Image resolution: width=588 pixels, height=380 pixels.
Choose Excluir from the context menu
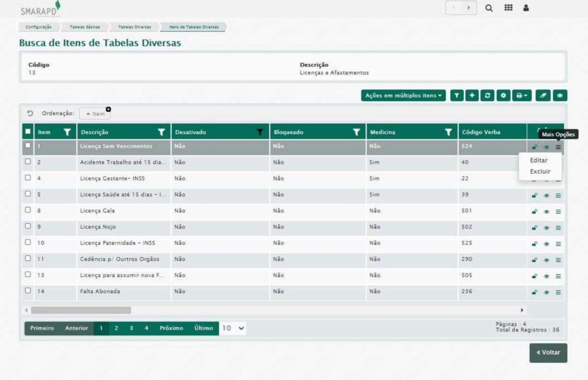(540, 171)
